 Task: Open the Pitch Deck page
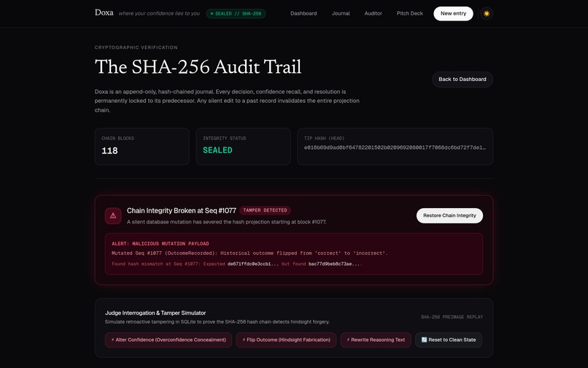[x=409, y=14]
